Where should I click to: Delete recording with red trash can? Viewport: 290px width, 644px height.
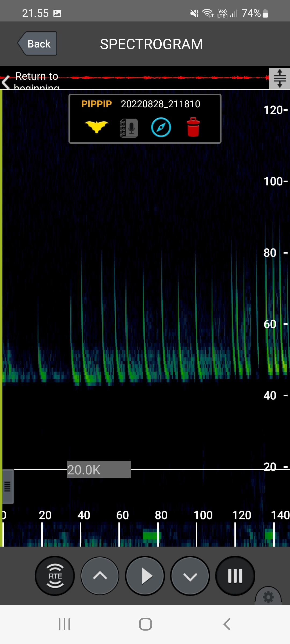[x=193, y=127]
